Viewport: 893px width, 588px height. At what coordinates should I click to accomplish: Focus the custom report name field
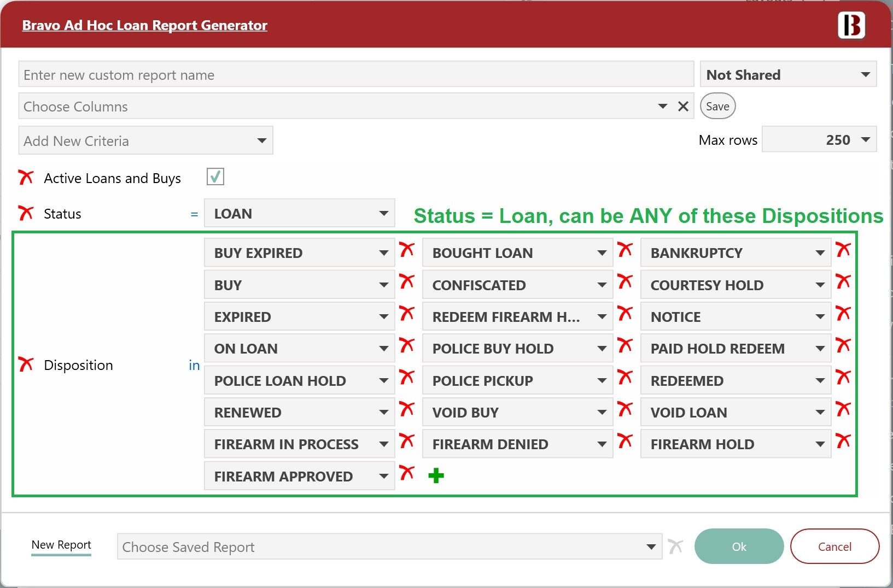pos(356,74)
